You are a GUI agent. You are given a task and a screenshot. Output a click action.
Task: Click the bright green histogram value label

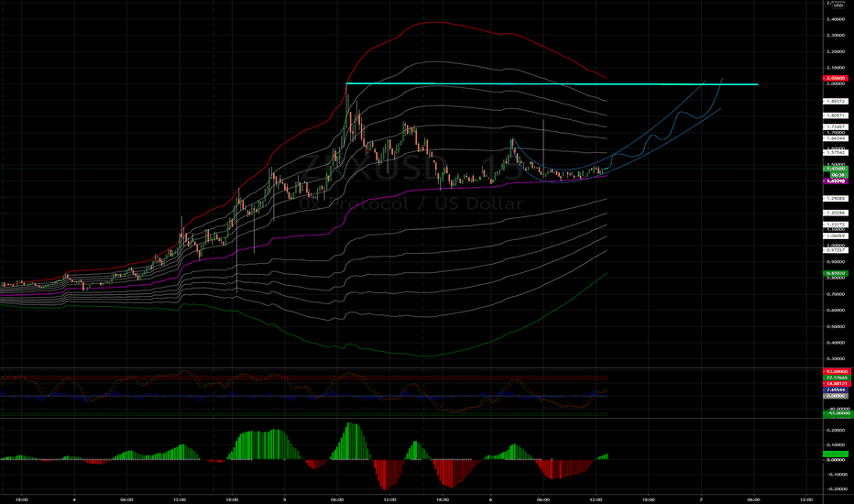click(x=836, y=454)
